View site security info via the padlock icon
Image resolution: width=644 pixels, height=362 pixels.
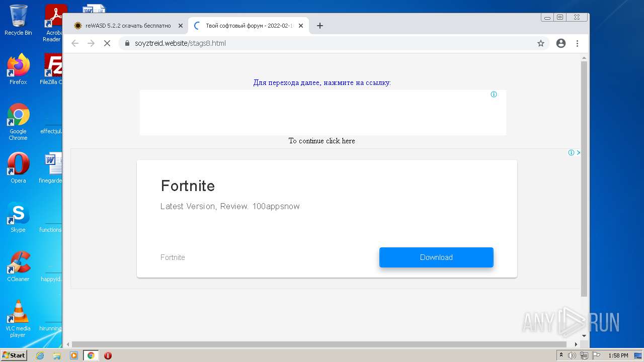coord(127,43)
